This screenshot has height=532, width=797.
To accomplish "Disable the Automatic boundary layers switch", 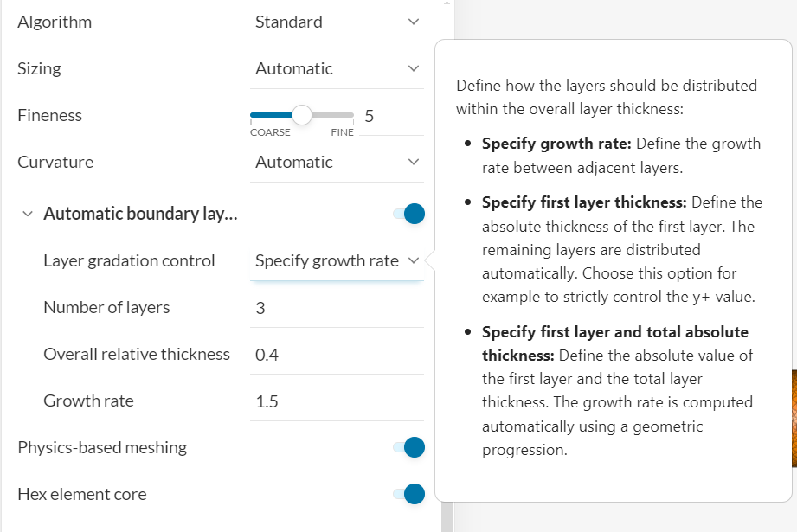I will 408,214.
